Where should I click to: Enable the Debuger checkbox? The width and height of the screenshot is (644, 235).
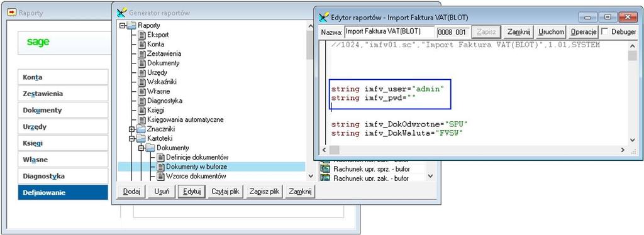(x=604, y=31)
